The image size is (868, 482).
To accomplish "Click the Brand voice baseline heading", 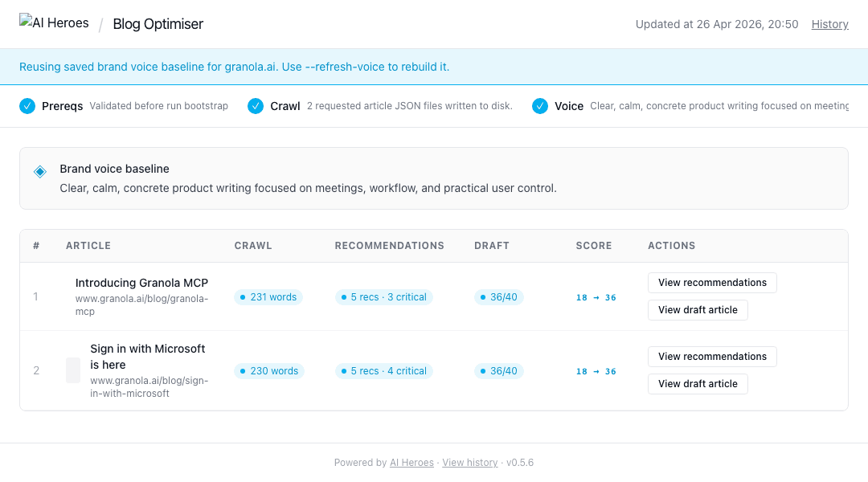I will (115, 169).
